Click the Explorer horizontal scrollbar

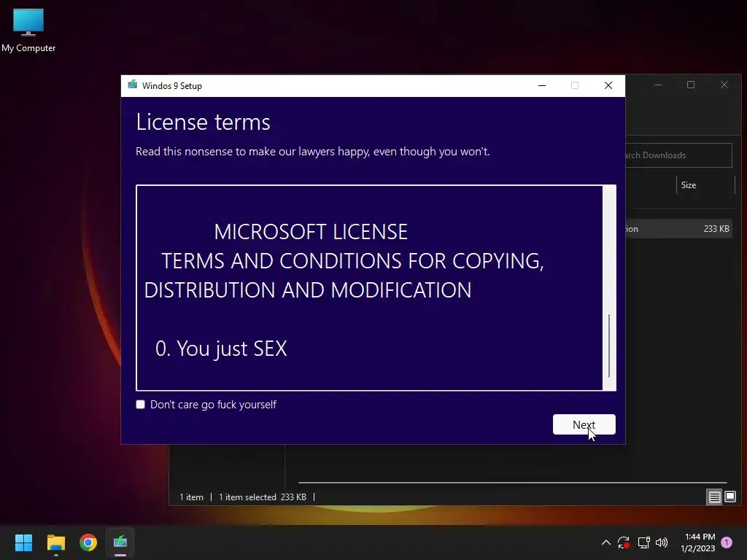pyautogui.click(x=512, y=483)
